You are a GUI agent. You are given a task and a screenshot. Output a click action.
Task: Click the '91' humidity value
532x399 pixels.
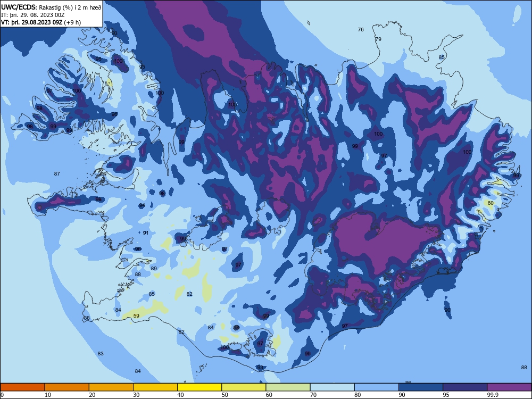[146, 233]
